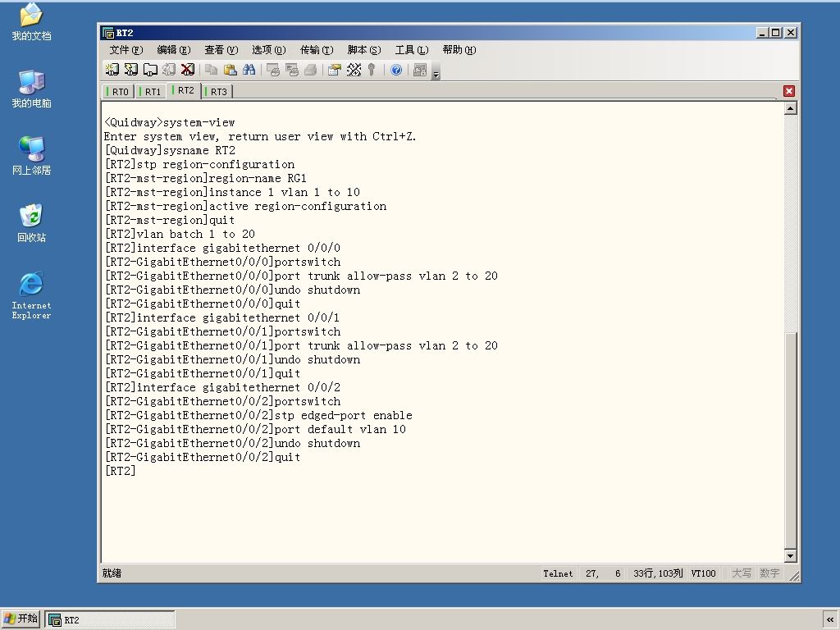
Task: Click the Quick Connect lightning icon
Action: click(130, 70)
